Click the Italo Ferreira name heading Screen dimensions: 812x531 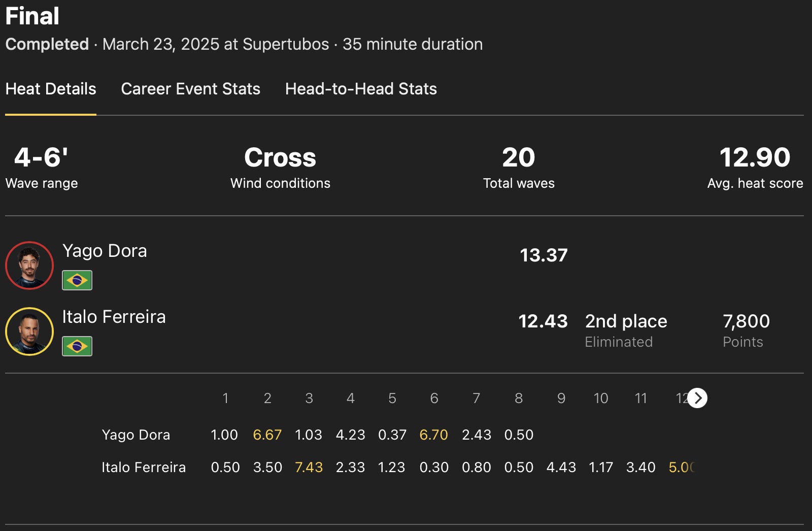(114, 317)
